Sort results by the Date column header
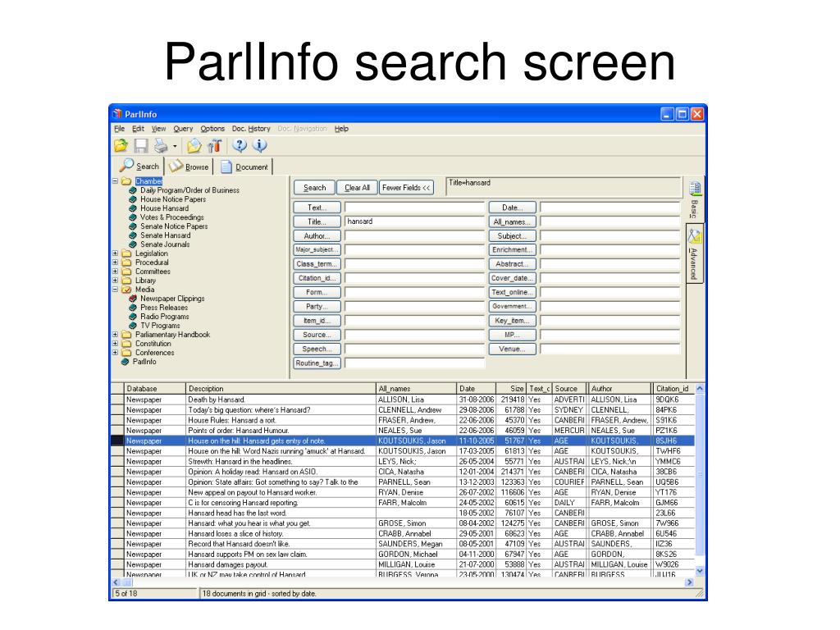The image size is (840, 630). [476, 388]
